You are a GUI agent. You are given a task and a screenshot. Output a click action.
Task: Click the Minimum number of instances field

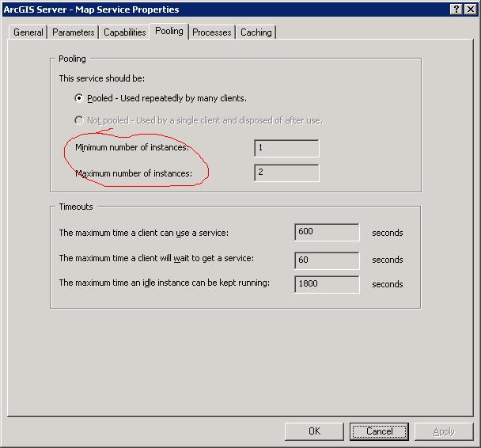286,148
